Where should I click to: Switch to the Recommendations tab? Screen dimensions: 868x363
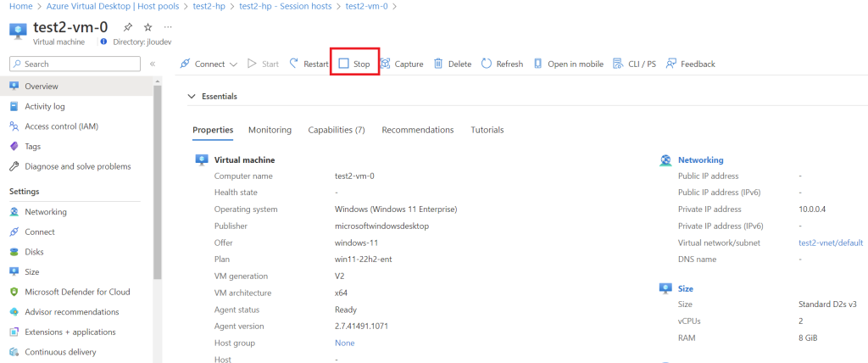418,130
